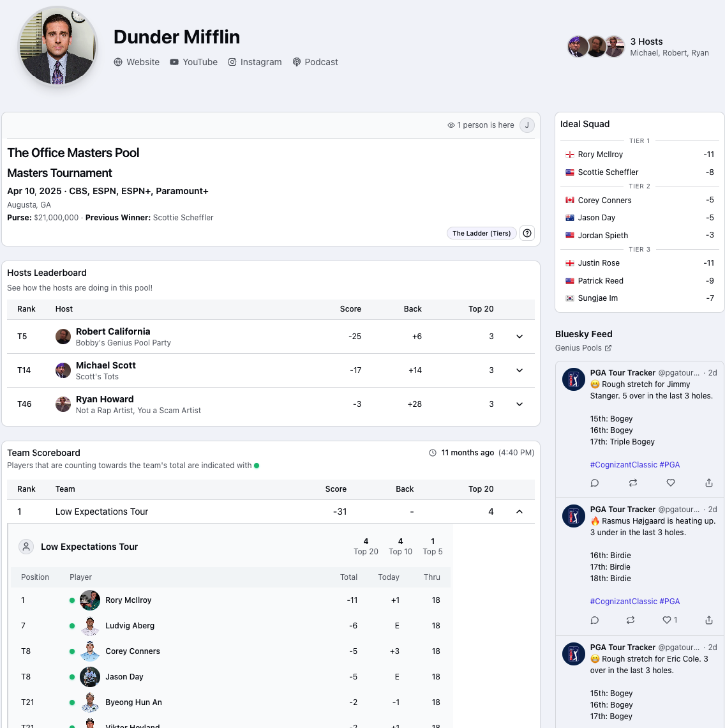Click The Ladder (Tiers) badge
The image size is (725, 728).
[x=482, y=233]
